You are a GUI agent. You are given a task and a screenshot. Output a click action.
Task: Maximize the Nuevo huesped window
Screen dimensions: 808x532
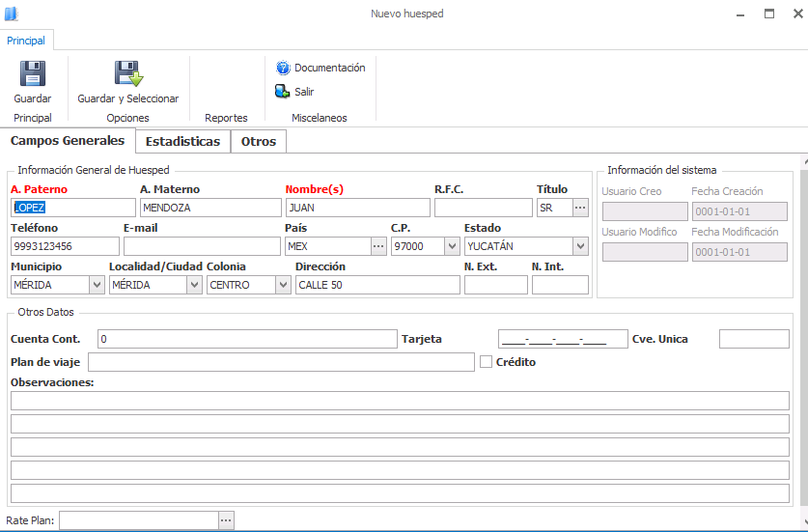click(769, 14)
